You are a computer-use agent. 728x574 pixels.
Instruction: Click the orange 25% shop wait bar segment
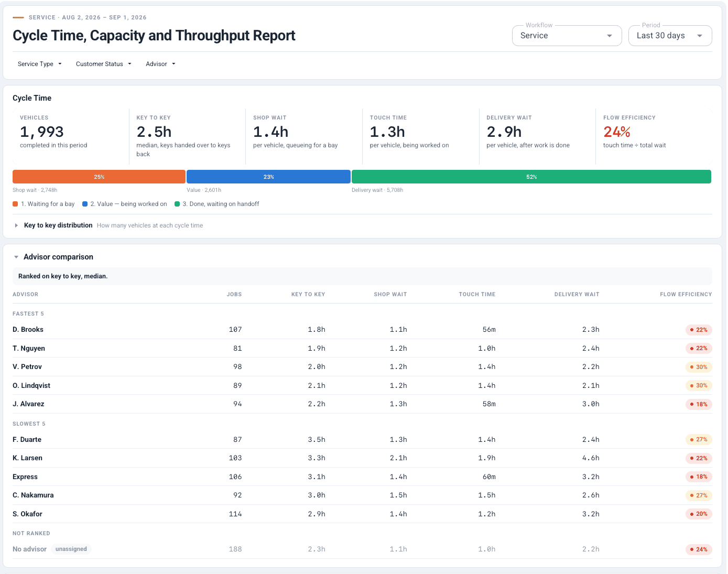[x=99, y=177]
